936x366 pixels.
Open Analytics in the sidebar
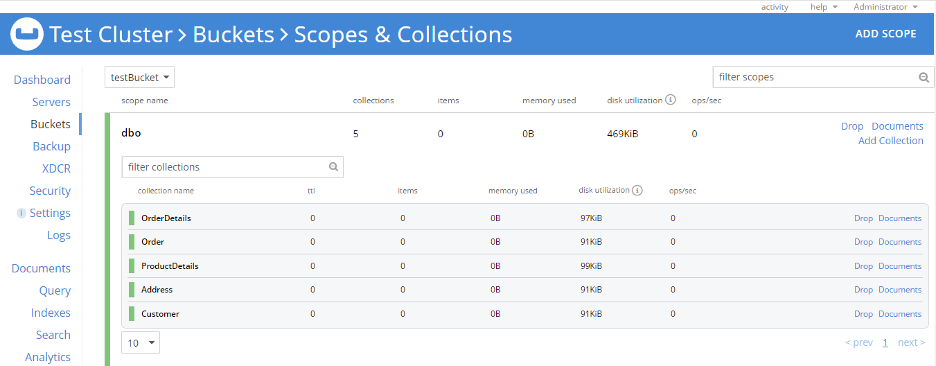[48, 357]
